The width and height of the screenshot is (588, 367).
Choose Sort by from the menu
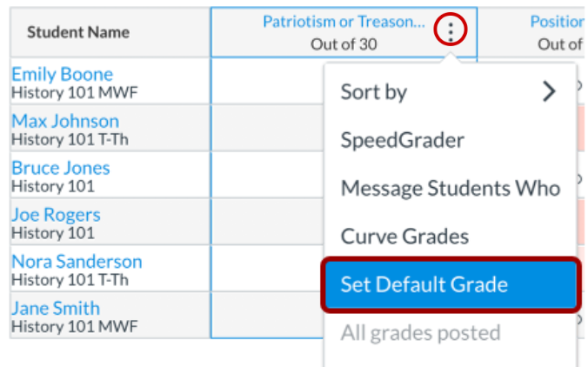click(450, 92)
